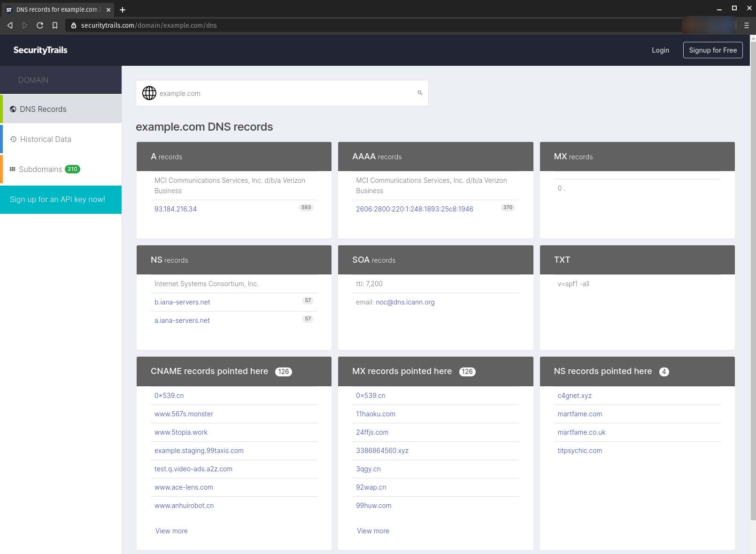Open a new browser tab with plus icon
The width and height of the screenshot is (756, 554).
pyautogui.click(x=123, y=10)
